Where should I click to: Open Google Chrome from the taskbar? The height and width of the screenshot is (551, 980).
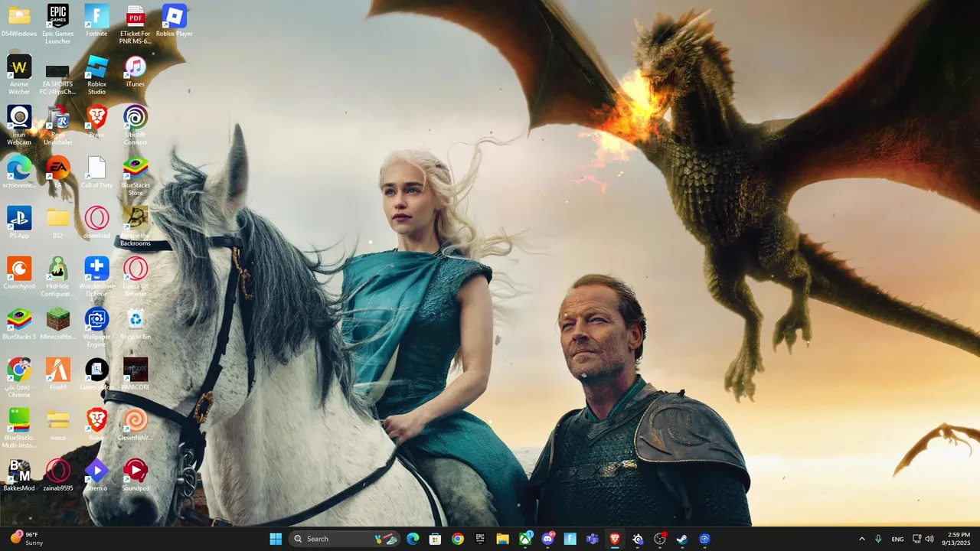(x=457, y=539)
